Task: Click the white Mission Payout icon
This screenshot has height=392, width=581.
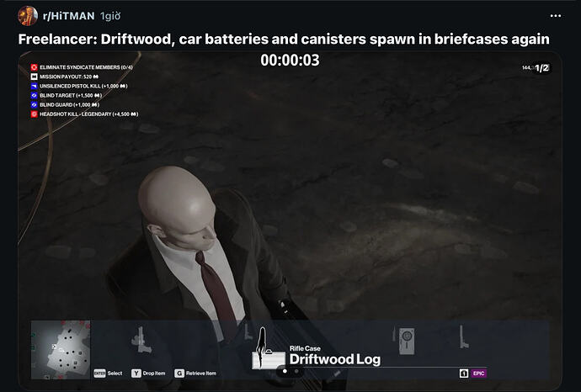Action: pos(34,77)
